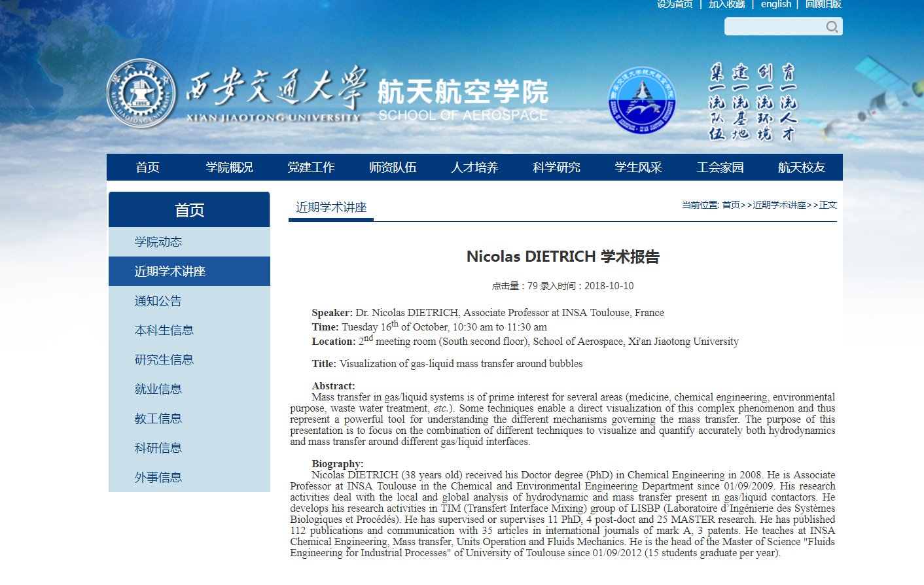Select 通知公告 in the sidebar
The height and width of the screenshot is (585, 924).
pos(189,301)
